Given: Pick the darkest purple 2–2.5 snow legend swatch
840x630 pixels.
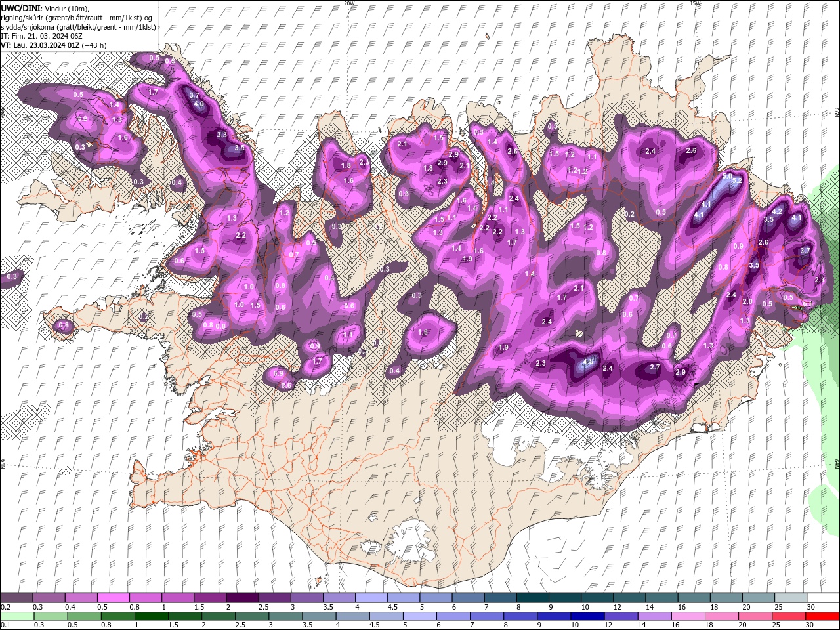Looking at the screenshot, I should 242,598.
